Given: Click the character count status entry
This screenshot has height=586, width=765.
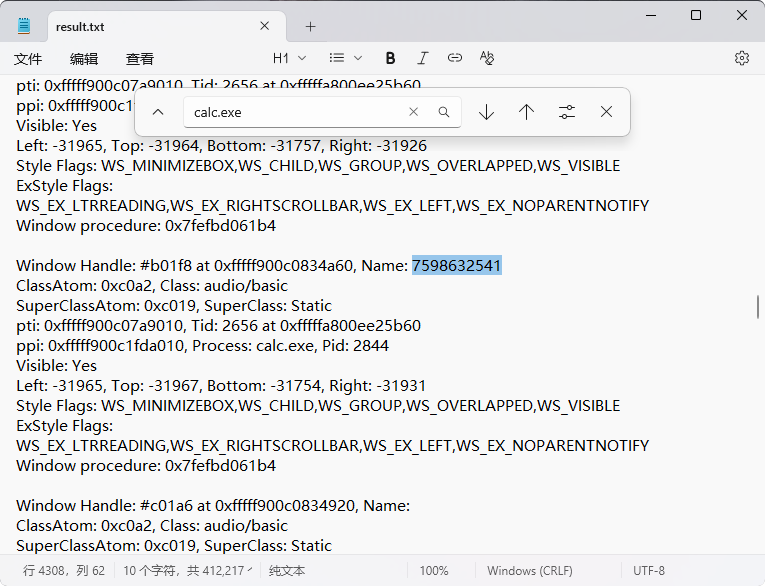Looking at the screenshot, I should 187,570.
